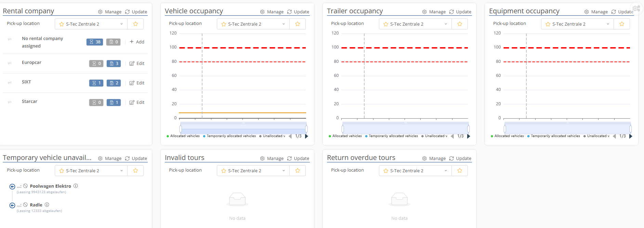
Task: Click the info icon beside Poolwagen Elektro
Action: 76,186
